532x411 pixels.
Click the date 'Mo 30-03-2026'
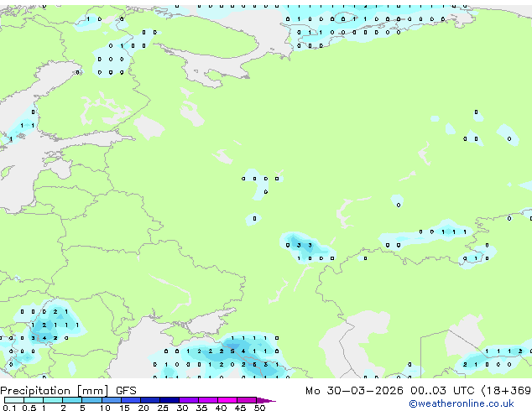click(354, 391)
